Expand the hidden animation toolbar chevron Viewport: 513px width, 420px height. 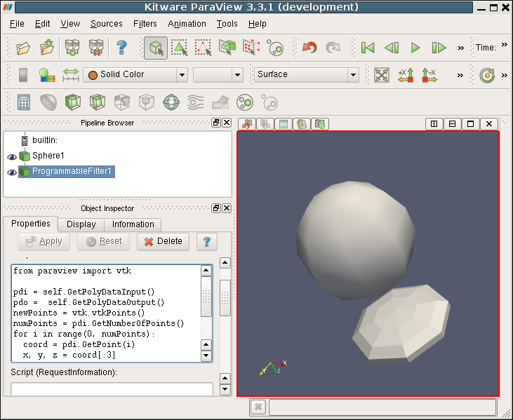[x=460, y=48]
